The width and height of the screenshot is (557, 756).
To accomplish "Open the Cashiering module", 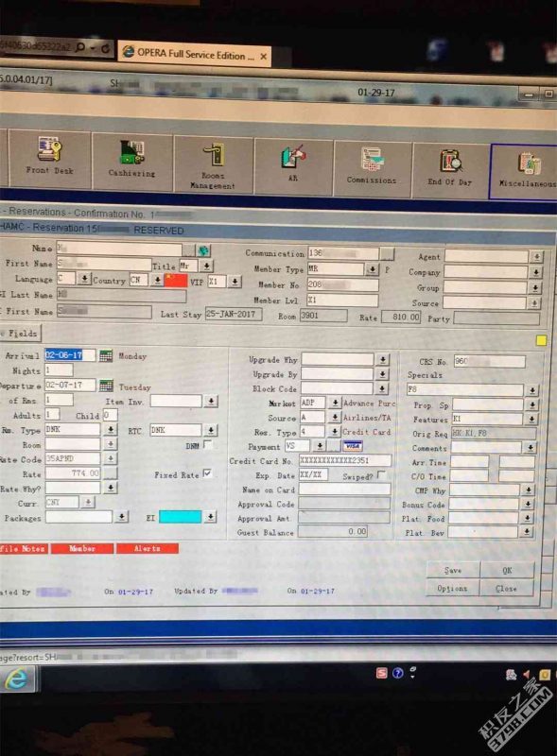I will pos(131,160).
